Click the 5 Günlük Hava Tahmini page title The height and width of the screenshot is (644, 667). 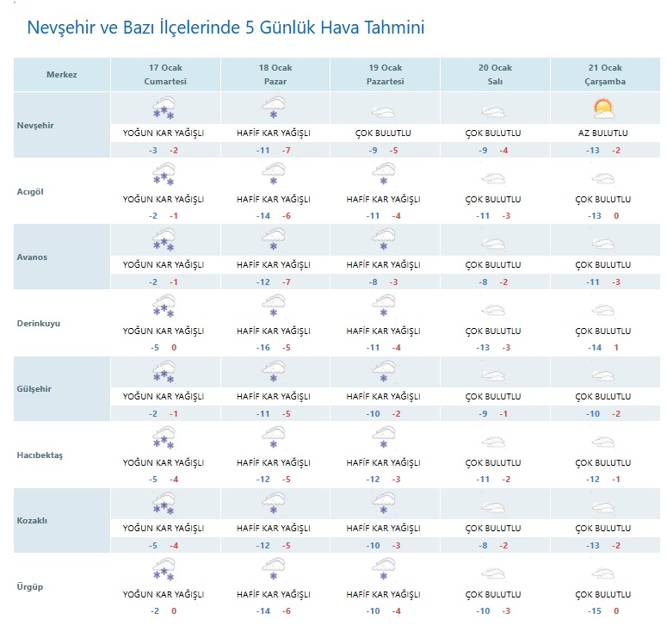[225, 28]
